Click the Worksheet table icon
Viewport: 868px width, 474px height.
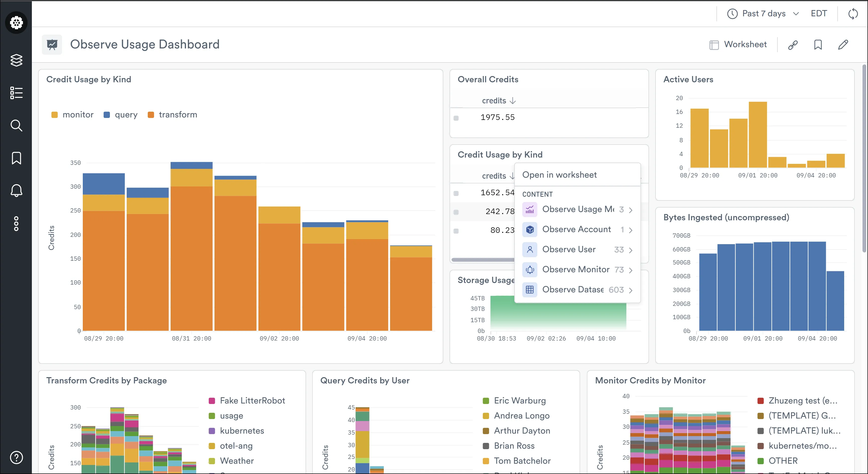pyautogui.click(x=714, y=45)
